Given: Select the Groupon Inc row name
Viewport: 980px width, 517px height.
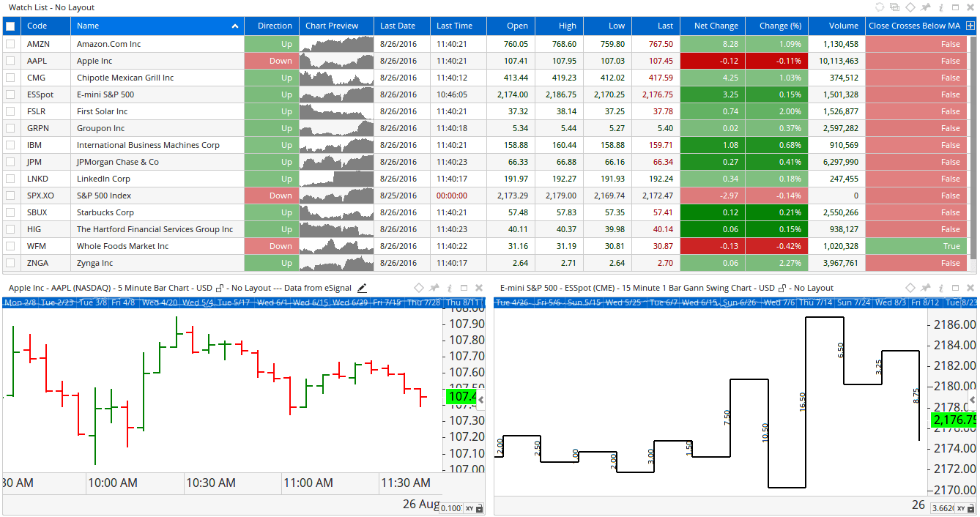Looking at the screenshot, I should pos(101,128).
